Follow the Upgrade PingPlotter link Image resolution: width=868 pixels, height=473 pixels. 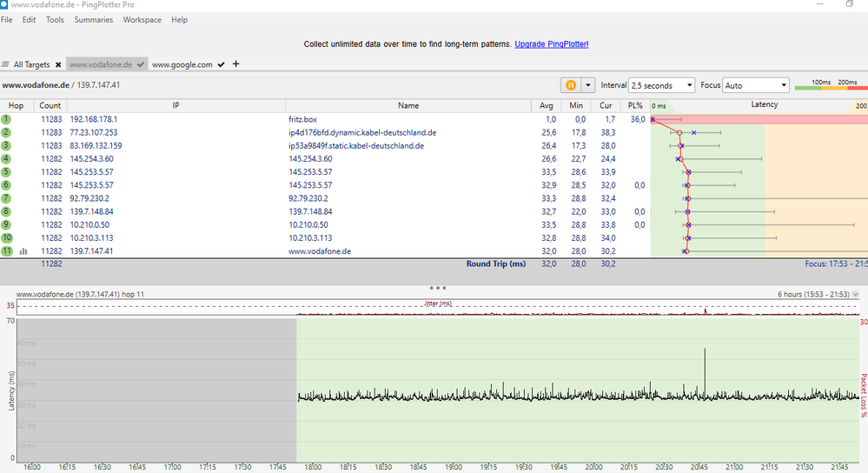click(x=552, y=43)
